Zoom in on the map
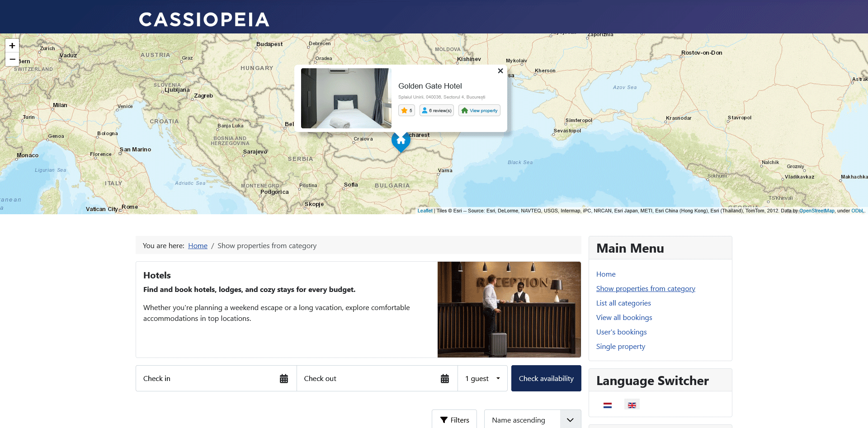The image size is (868, 428). coord(12,46)
